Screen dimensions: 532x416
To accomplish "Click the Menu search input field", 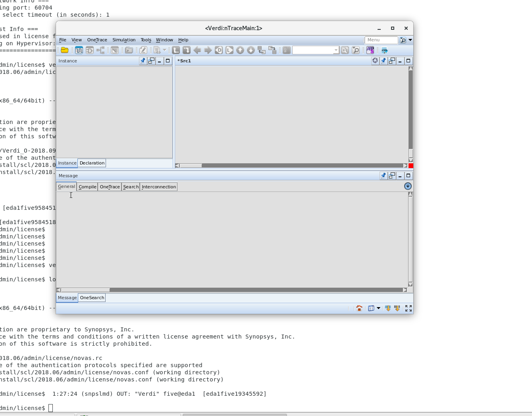I will click(x=381, y=40).
